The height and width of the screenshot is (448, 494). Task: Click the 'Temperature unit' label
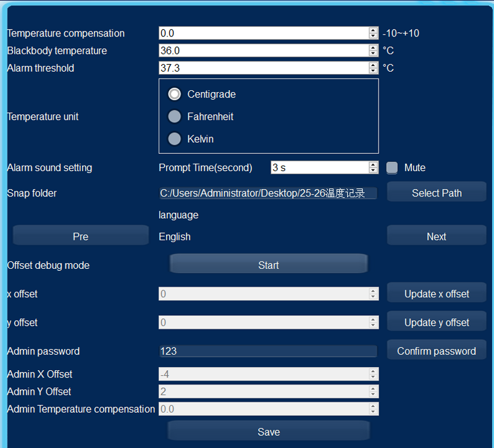pyautogui.click(x=43, y=117)
